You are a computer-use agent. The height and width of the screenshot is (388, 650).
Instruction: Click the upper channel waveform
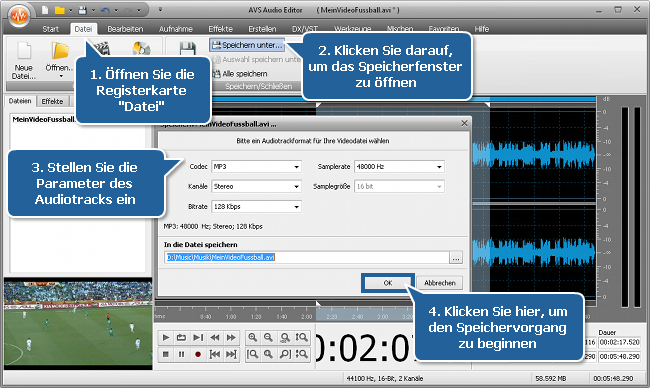(534, 154)
